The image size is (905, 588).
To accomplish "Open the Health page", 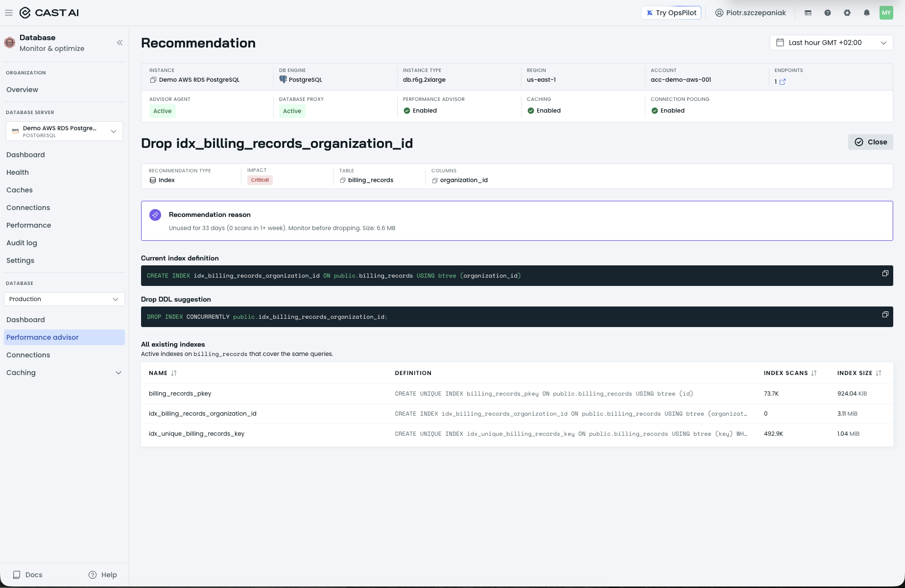I will pyautogui.click(x=18, y=172).
